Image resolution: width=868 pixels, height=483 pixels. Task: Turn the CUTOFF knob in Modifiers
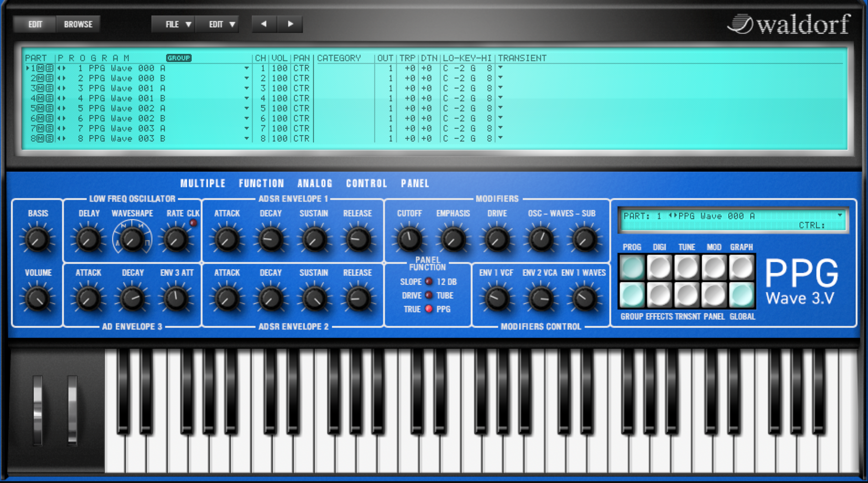click(x=409, y=239)
